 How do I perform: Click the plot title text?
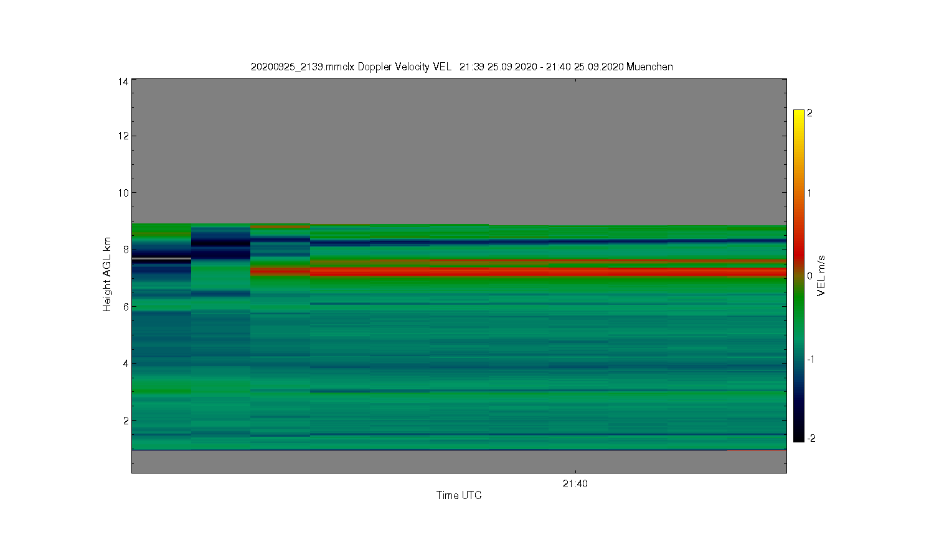click(461, 67)
